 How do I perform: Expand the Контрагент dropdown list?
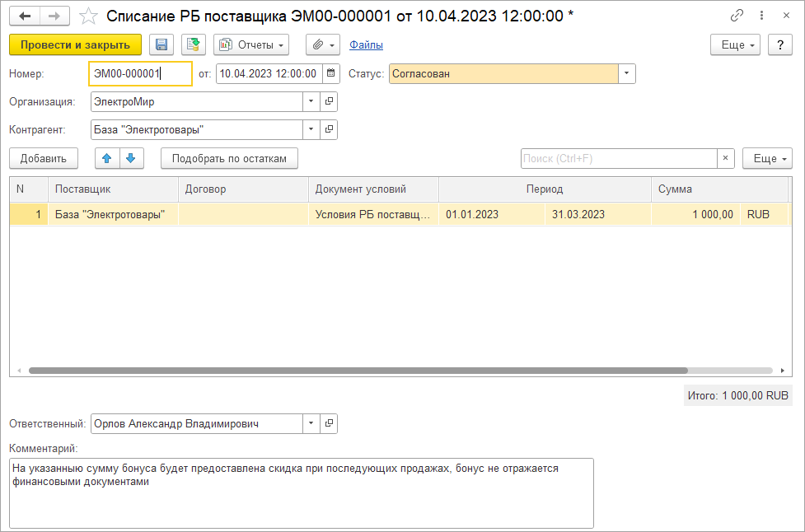pos(311,130)
